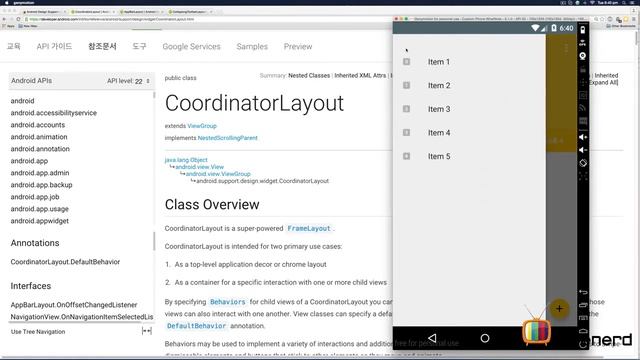The image size is (640, 360).
Task: Open android.accounts package
Action: (x=38, y=125)
